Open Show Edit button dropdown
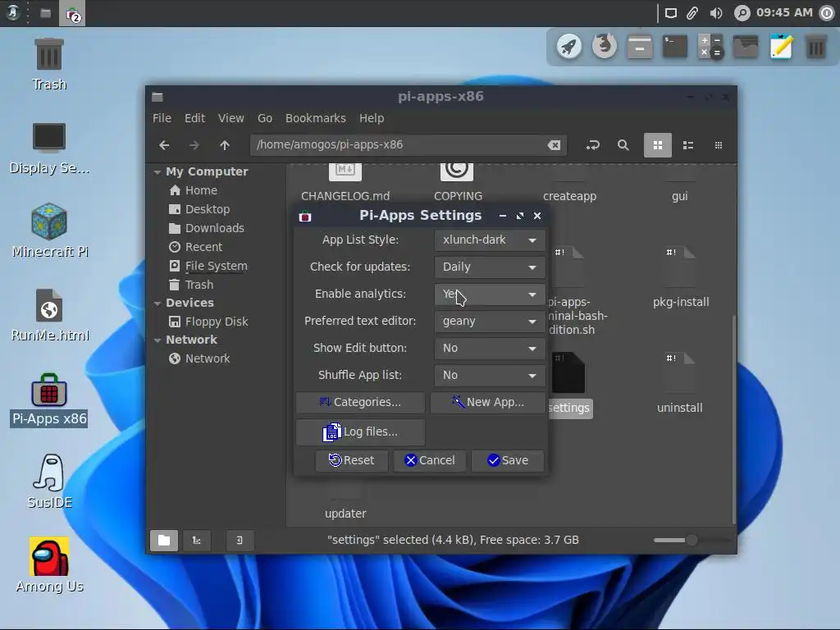Viewport: 840px width, 630px height. (x=490, y=348)
